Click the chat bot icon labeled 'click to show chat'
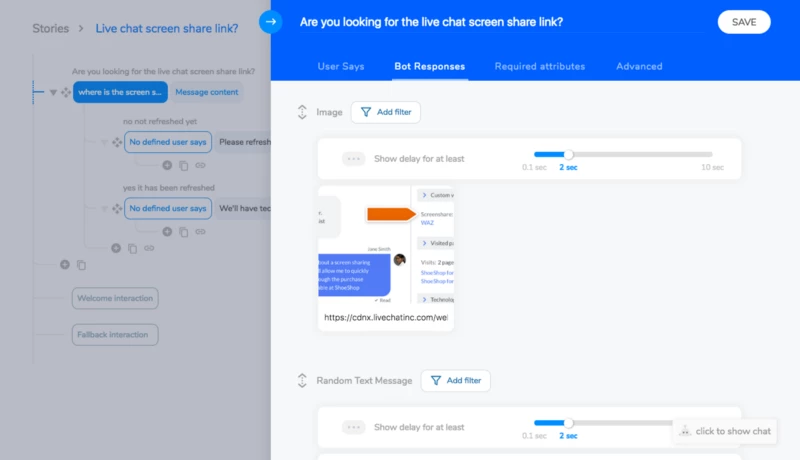 tap(685, 431)
